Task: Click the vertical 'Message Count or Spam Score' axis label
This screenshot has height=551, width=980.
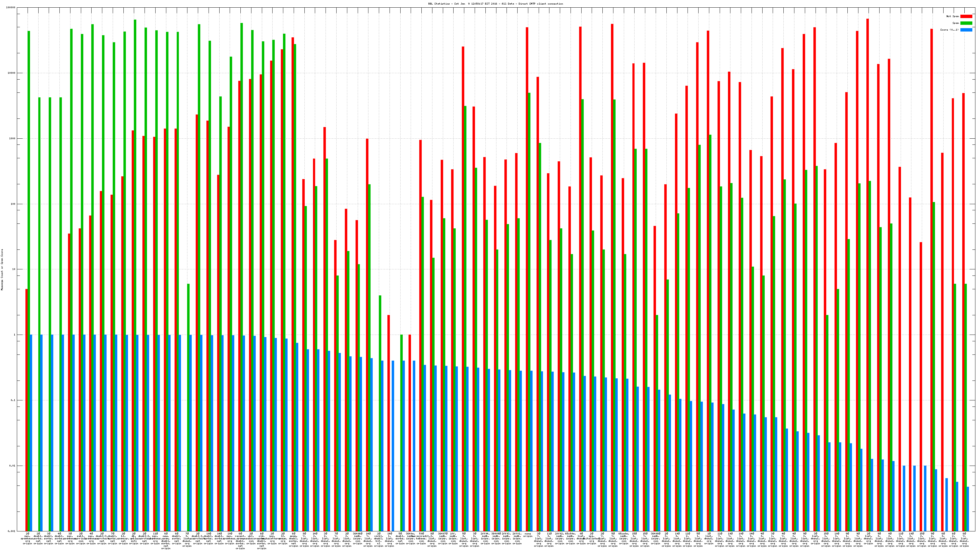Action: (x=2, y=270)
